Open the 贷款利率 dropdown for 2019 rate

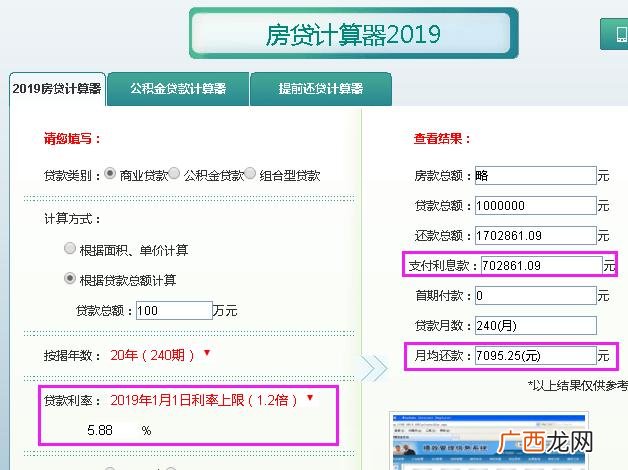(x=211, y=400)
